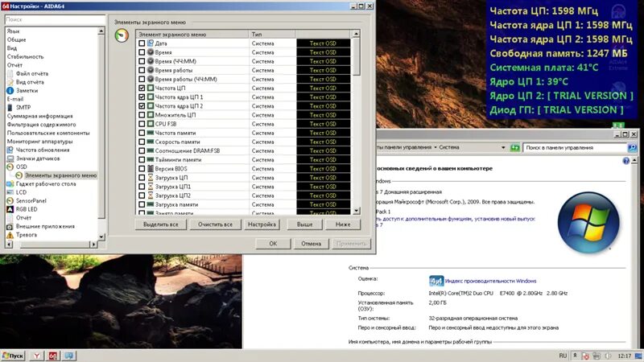
Task: Click the calendar icon beside Дата
Action: coord(151,43)
